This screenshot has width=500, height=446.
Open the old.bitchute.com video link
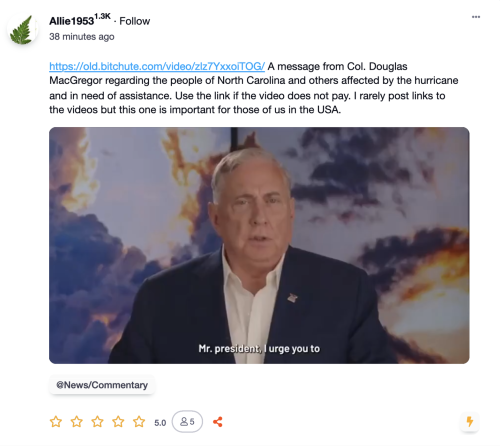157,66
